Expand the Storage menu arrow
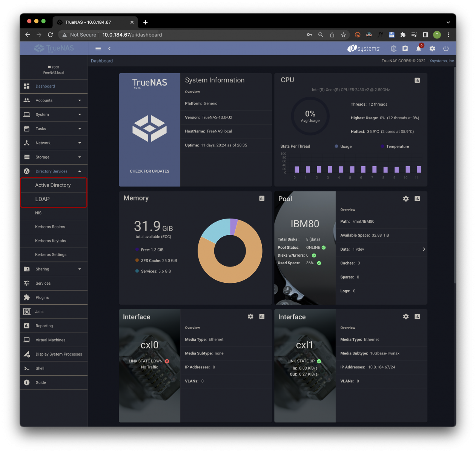 click(x=80, y=157)
